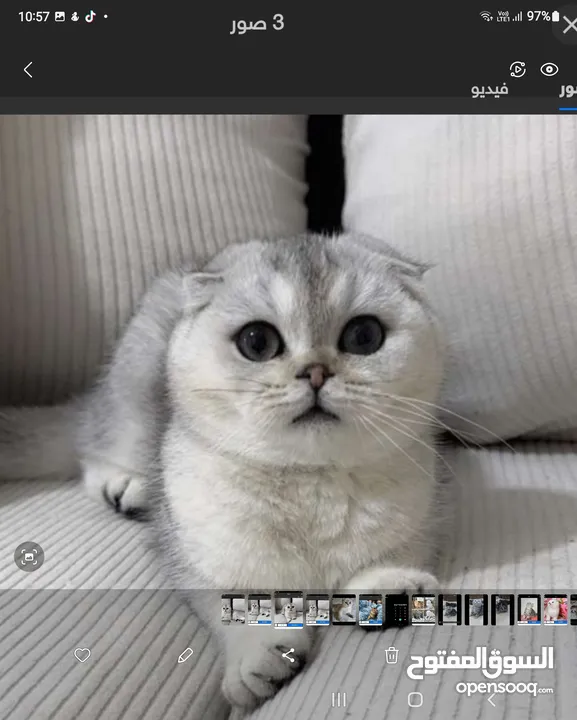
Task: Tap Android recent apps navigation button
Action: click(x=339, y=700)
